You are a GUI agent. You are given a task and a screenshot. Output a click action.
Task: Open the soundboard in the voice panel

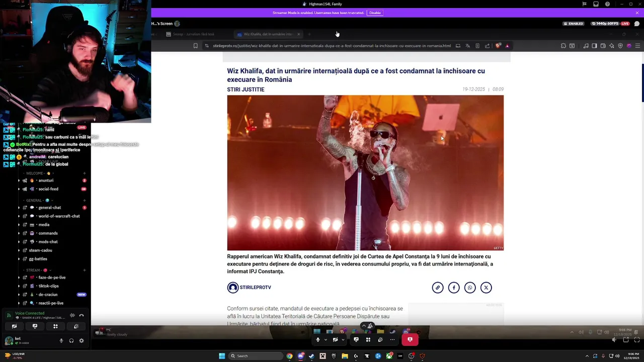click(76, 326)
